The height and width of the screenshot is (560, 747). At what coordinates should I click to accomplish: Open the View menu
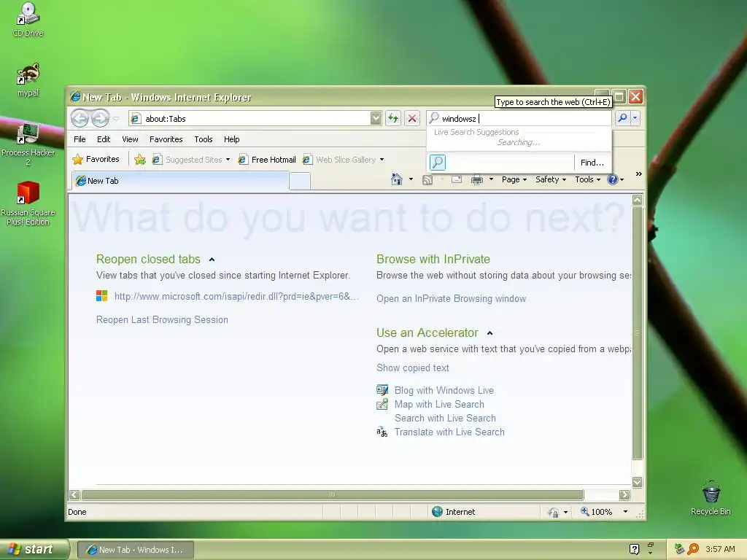pyautogui.click(x=130, y=139)
